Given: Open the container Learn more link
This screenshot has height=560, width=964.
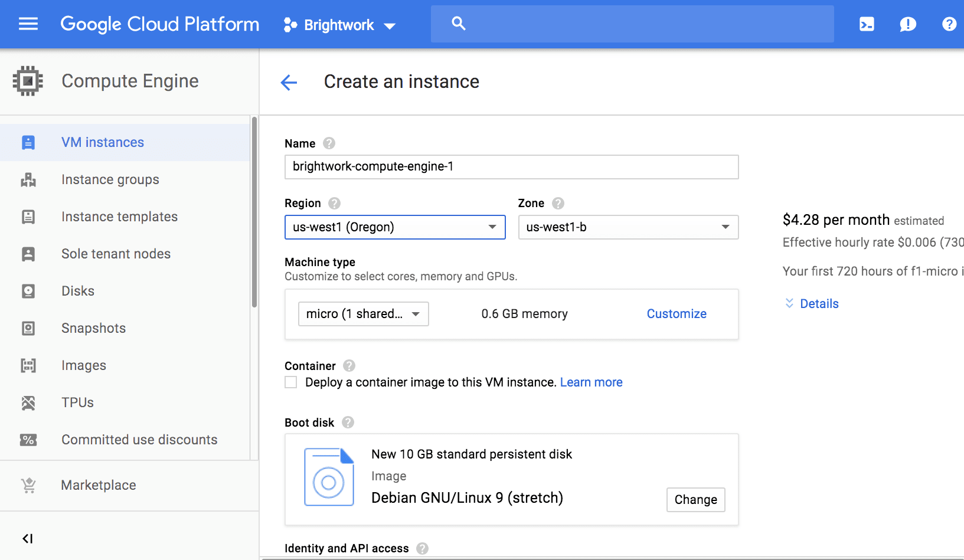Looking at the screenshot, I should [591, 382].
